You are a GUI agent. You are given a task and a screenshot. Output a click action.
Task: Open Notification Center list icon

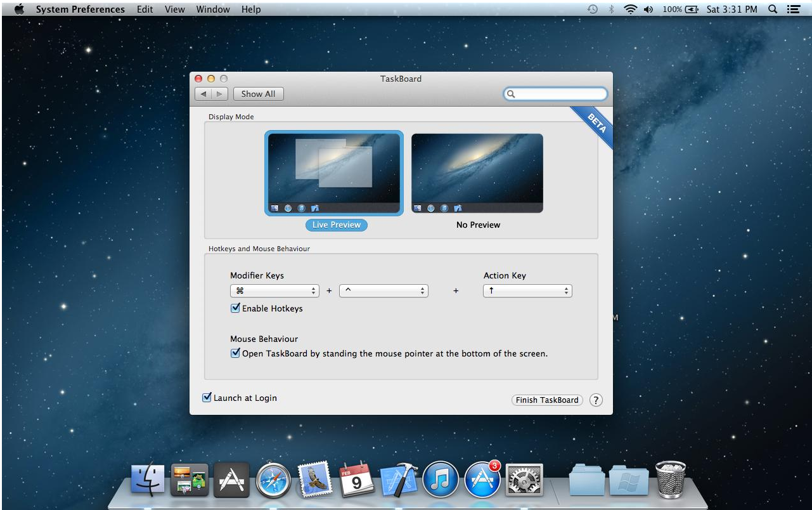[793, 9]
